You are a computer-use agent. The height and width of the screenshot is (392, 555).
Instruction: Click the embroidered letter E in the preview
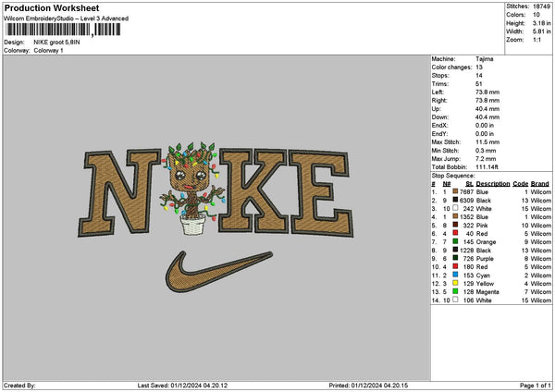[x=321, y=193]
